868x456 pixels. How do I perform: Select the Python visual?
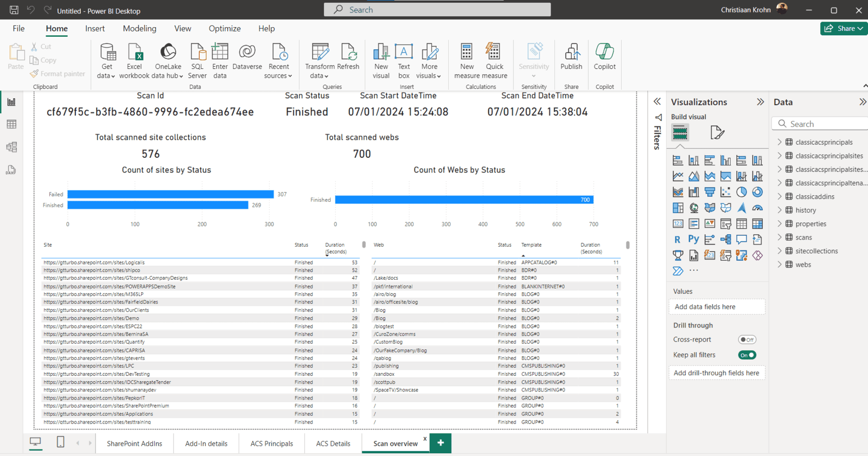tap(694, 239)
